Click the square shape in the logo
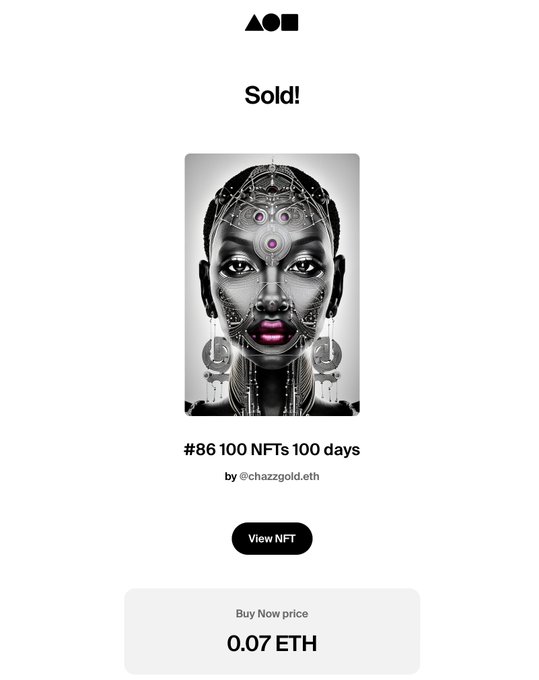This screenshot has width=539, height=680. [290, 23]
